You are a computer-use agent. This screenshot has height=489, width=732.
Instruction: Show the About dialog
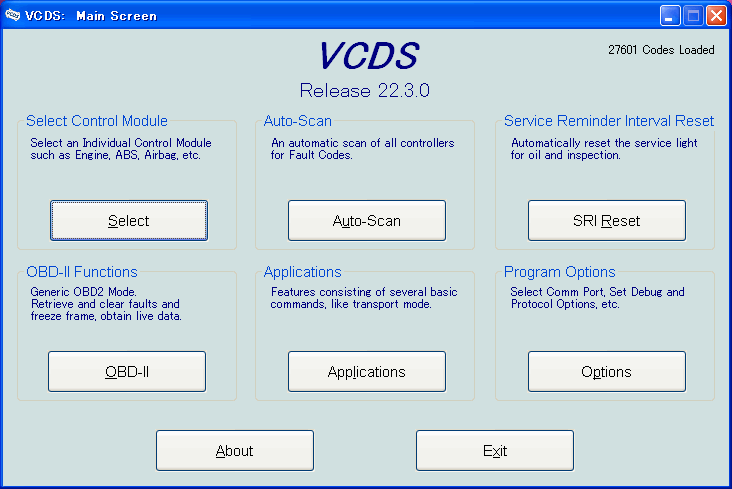pyautogui.click(x=235, y=450)
